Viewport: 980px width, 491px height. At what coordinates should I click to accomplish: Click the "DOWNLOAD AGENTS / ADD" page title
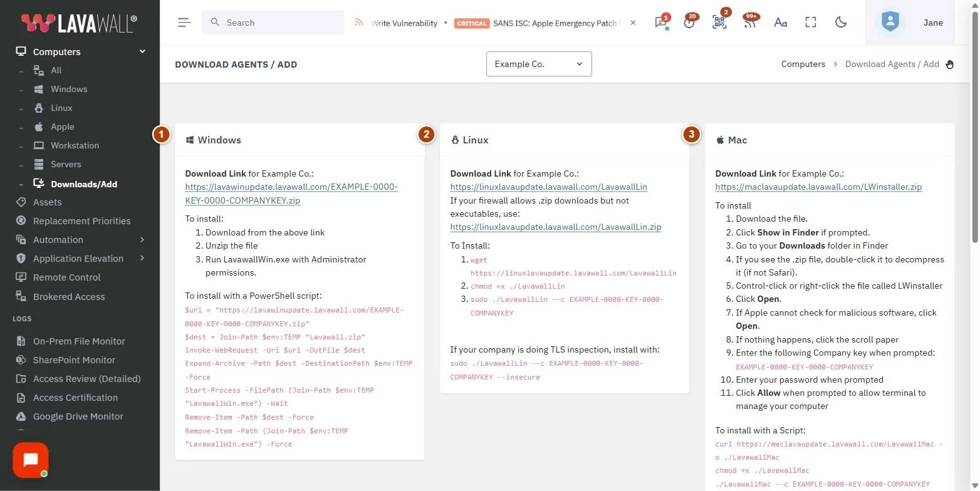[x=236, y=64]
